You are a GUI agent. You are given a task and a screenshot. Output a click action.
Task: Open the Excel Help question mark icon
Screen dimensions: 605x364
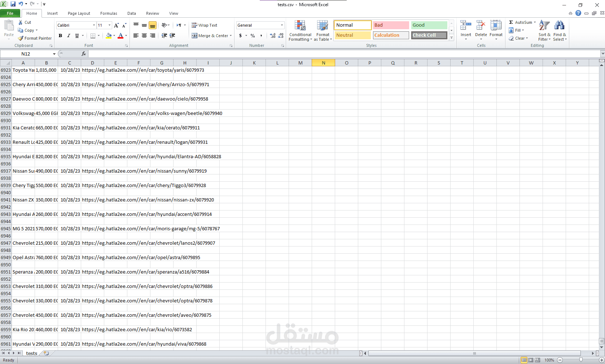click(x=578, y=13)
